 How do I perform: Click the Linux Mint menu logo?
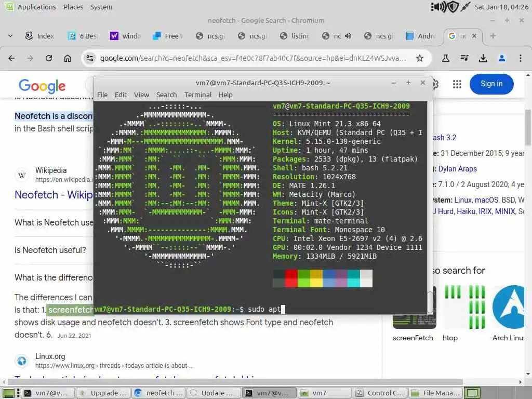tap(9, 6)
